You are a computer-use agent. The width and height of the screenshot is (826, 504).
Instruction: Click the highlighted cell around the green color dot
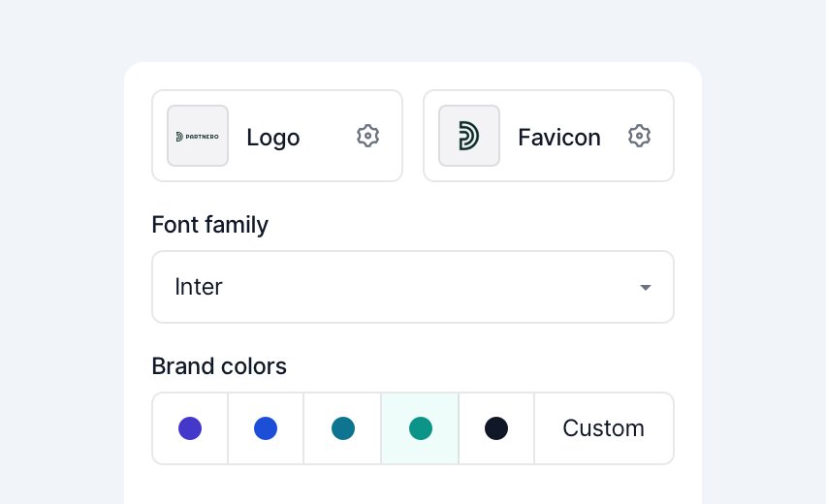(420, 428)
